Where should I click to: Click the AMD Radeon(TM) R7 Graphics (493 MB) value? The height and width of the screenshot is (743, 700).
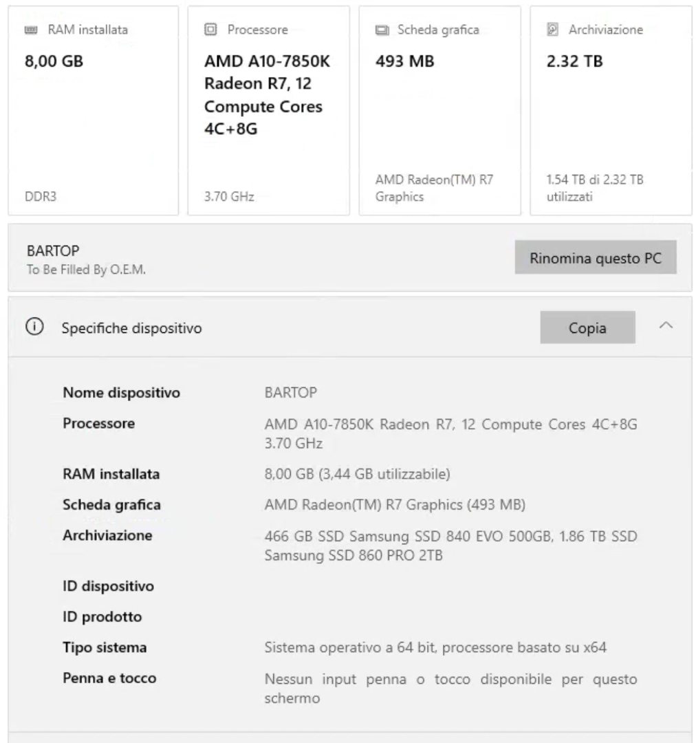click(x=395, y=505)
